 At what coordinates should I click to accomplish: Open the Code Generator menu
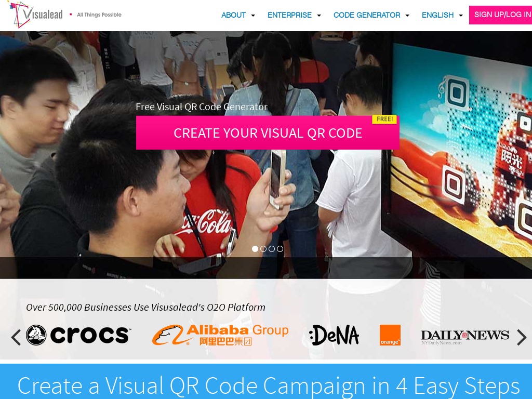point(371,15)
